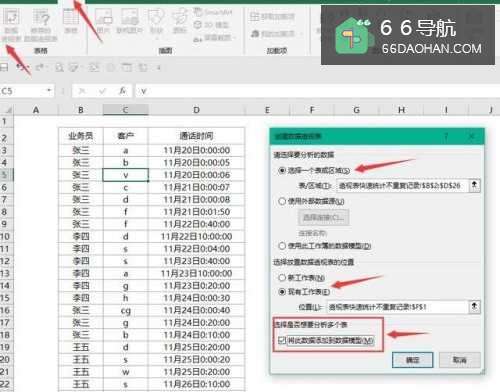This screenshot has width=500, height=392.
Task: Click the Location input field
Action: coord(397,307)
